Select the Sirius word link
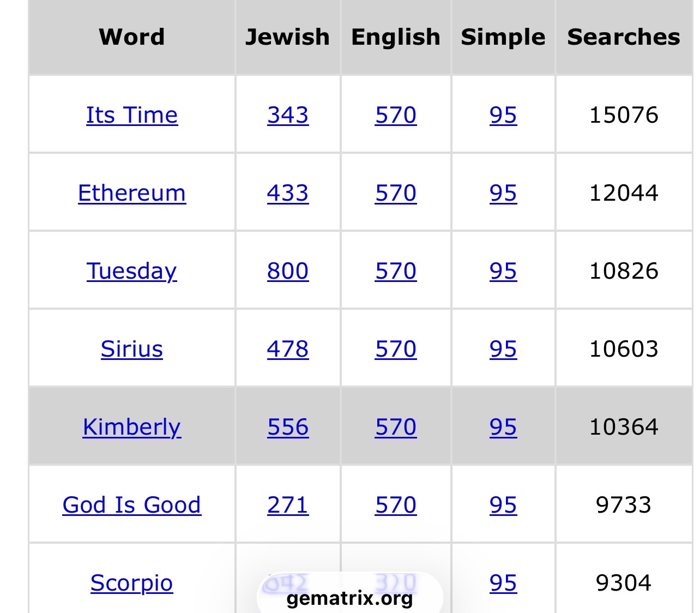 [x=132, y=349]
